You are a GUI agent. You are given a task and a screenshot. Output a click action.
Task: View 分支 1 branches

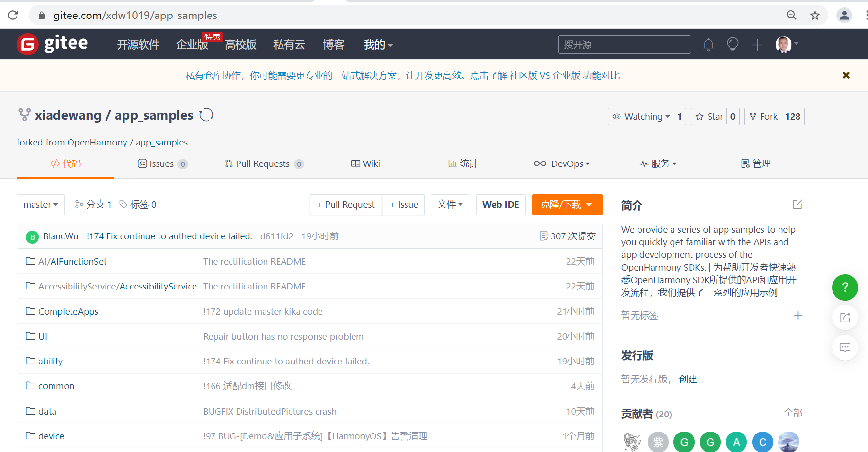tap(93, 204)
